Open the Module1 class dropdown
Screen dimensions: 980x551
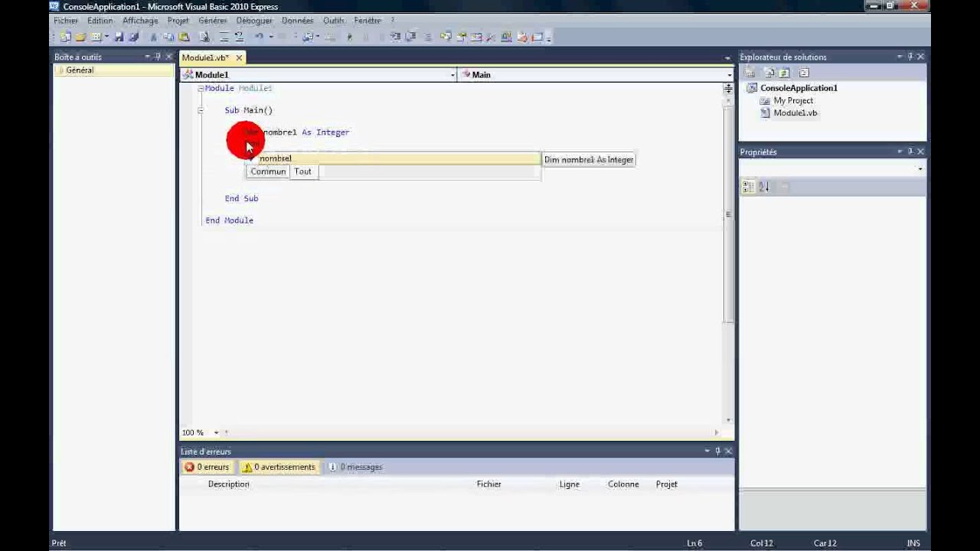(452, 75)
